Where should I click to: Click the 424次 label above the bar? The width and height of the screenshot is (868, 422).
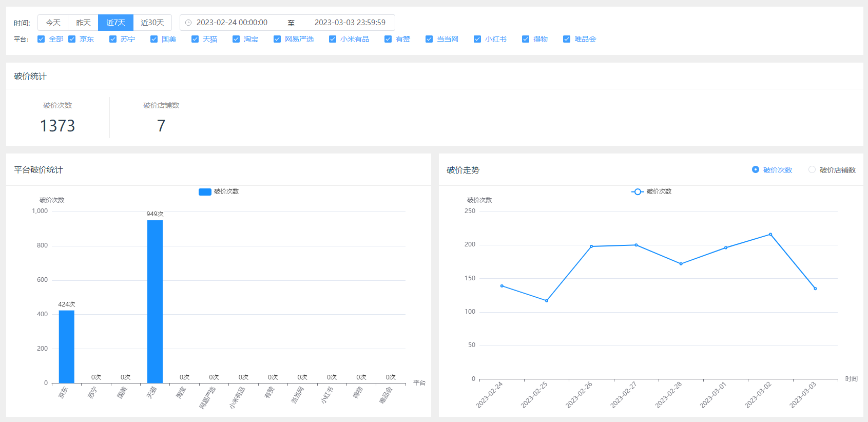pos(67,304)
